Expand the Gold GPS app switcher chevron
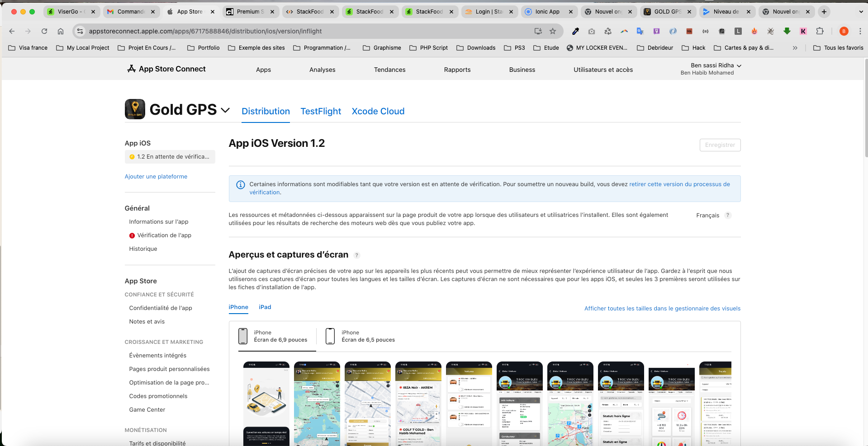 coord(225,110)
